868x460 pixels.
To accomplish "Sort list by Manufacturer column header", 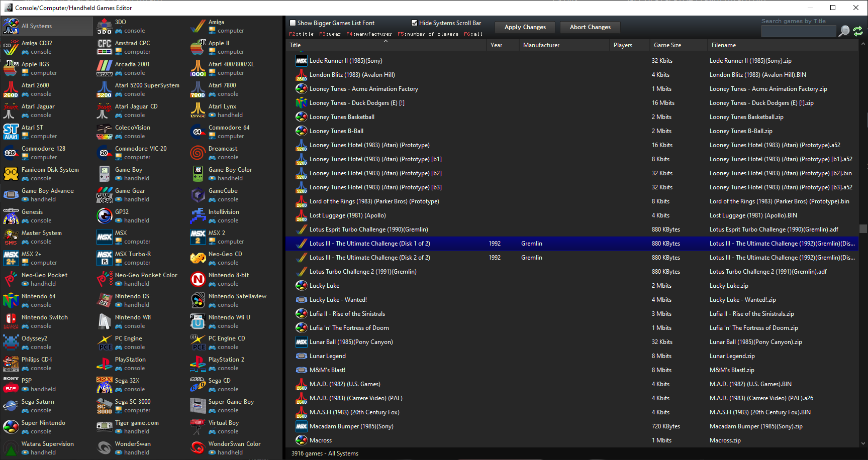I will [541, 45].
